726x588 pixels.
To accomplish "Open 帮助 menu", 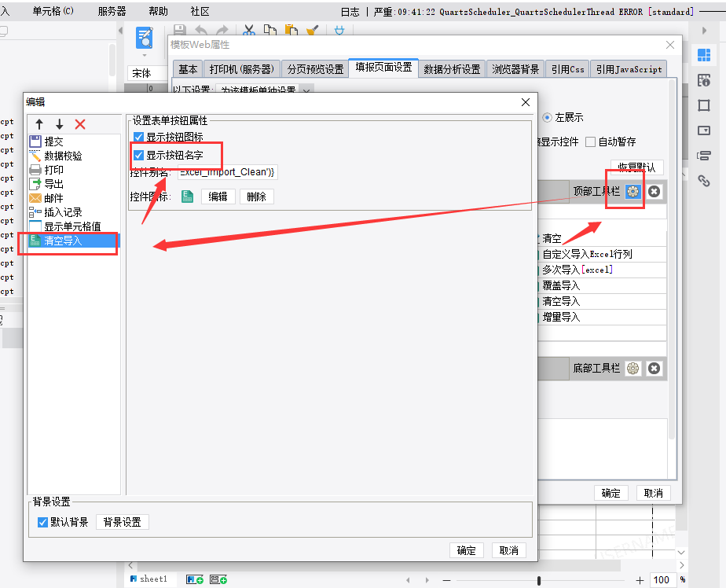I will [159, 11].
